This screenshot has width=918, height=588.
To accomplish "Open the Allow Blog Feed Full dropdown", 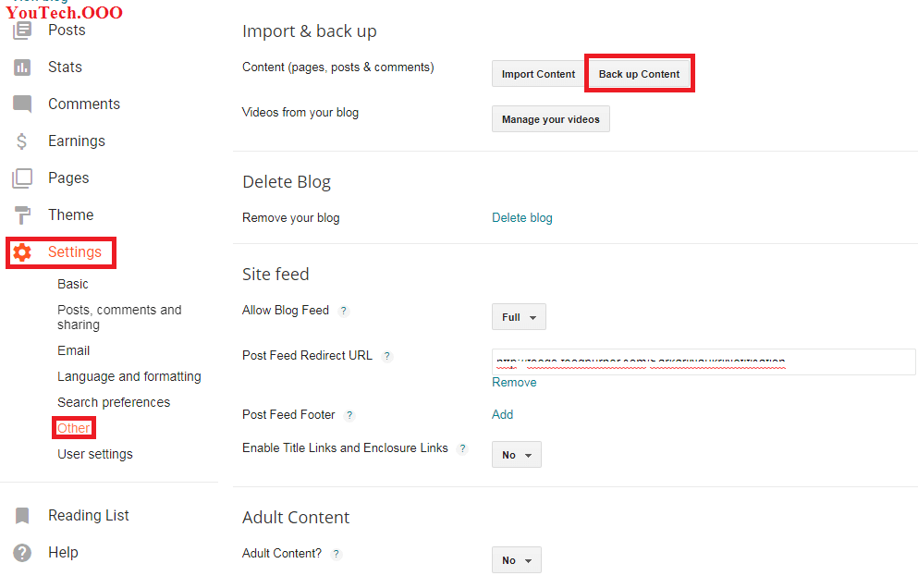I will click(519, 317).
